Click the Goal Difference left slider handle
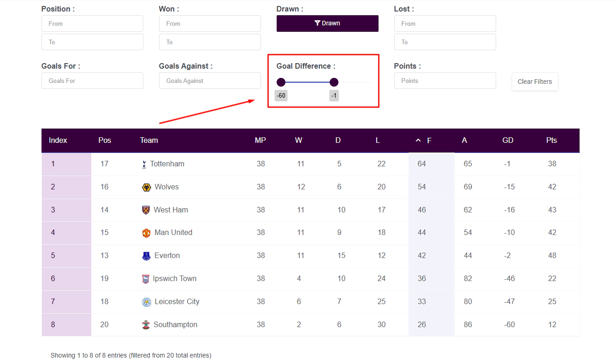This screenshot has height=364, width=616. tap(281, 82)
